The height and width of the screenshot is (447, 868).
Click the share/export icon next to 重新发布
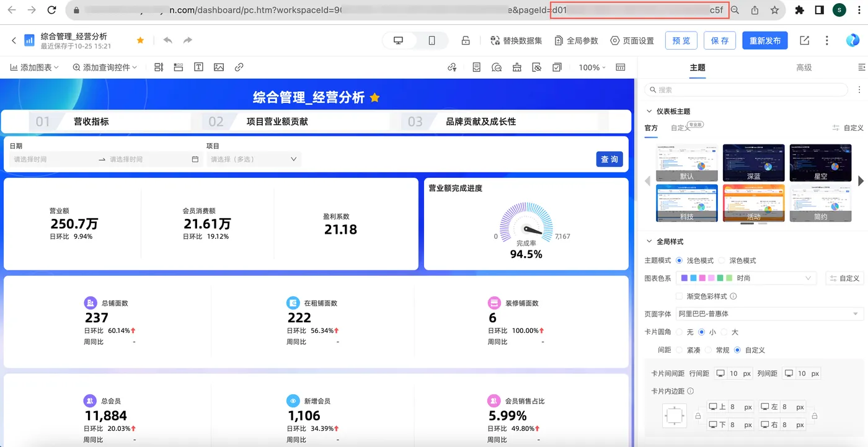(x=805, y=40)
